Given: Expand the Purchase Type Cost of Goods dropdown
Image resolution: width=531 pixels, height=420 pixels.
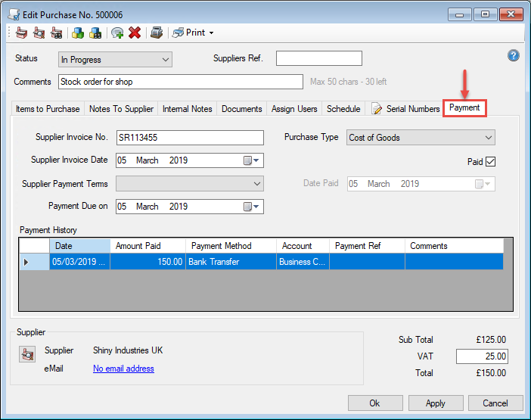Looking at the screenshot, I should click(421, 138).
